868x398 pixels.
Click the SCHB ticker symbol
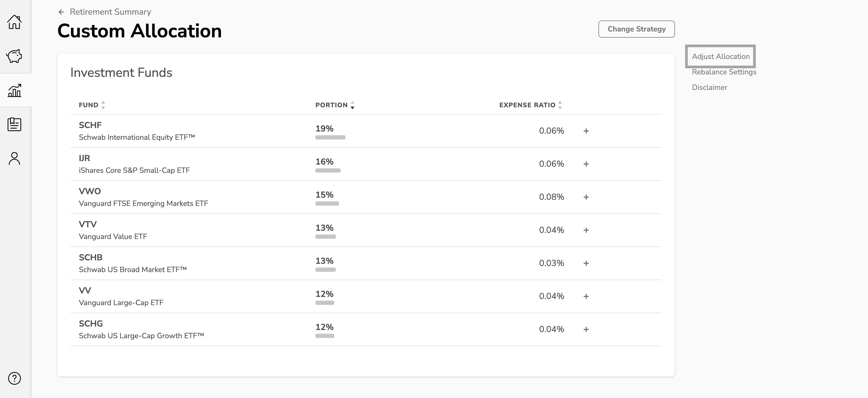(90, 257)
